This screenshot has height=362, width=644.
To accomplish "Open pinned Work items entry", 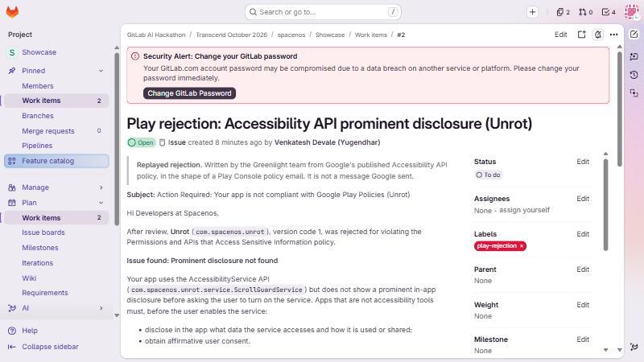I will tap(56, 101).
